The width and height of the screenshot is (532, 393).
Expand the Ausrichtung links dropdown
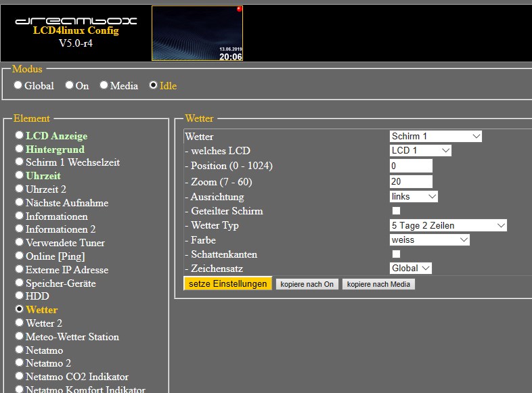(x=414, y=196)
